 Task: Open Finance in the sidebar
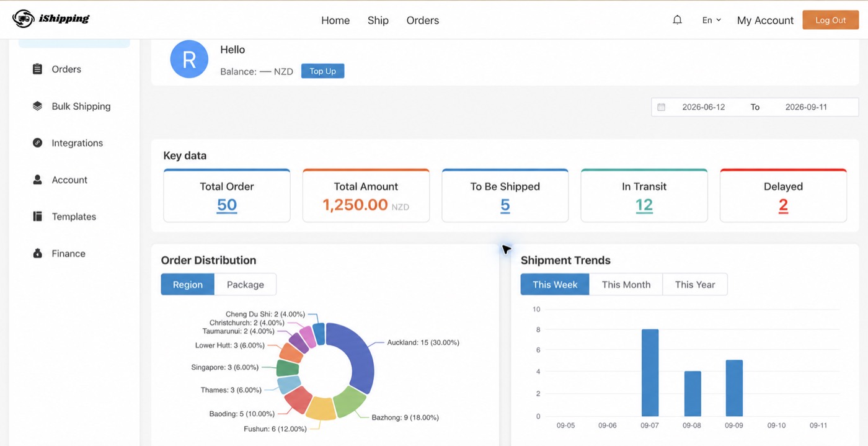click(68, 253)
